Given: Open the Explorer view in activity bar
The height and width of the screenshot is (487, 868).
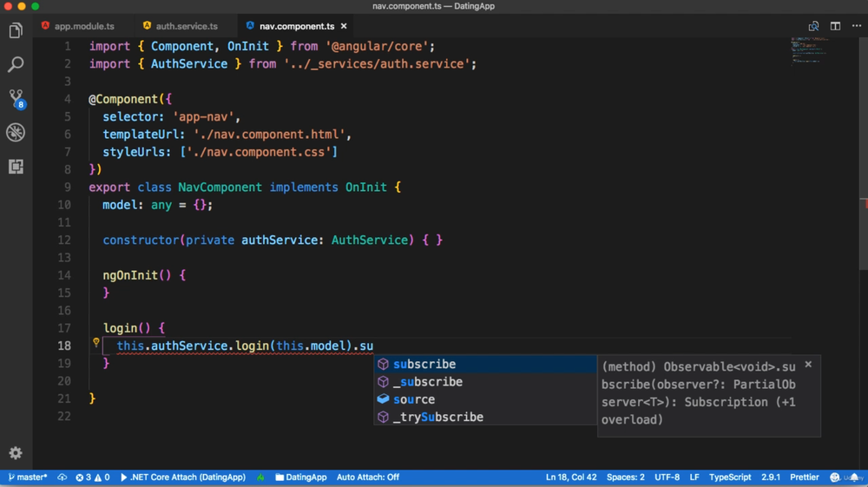Looking at the screenshot, I should pos(16,30).
